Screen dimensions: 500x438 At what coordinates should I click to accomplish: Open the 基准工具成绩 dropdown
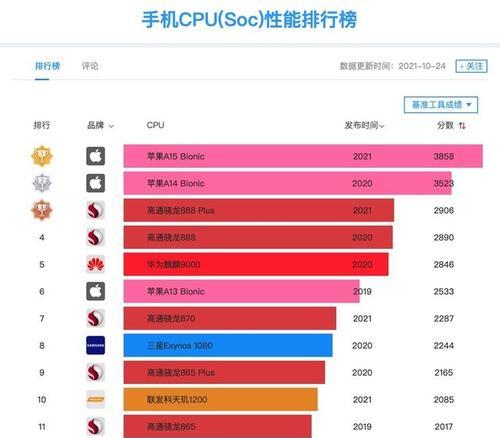(x=441, y=105)
